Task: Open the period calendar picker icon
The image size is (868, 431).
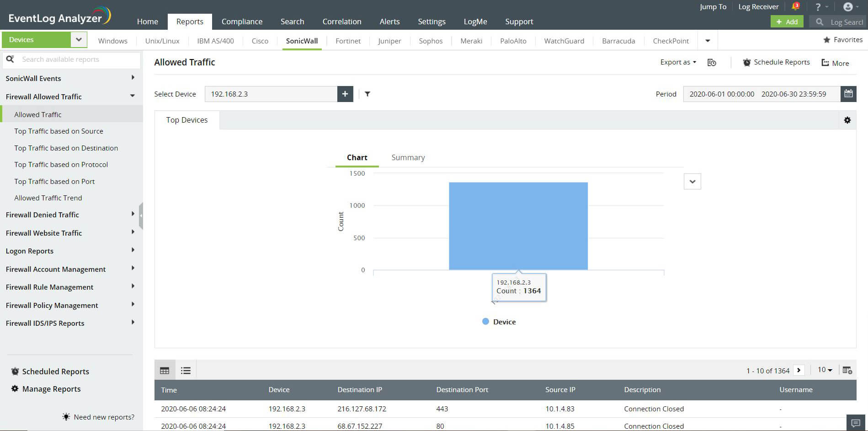Action: click(848, 94)
